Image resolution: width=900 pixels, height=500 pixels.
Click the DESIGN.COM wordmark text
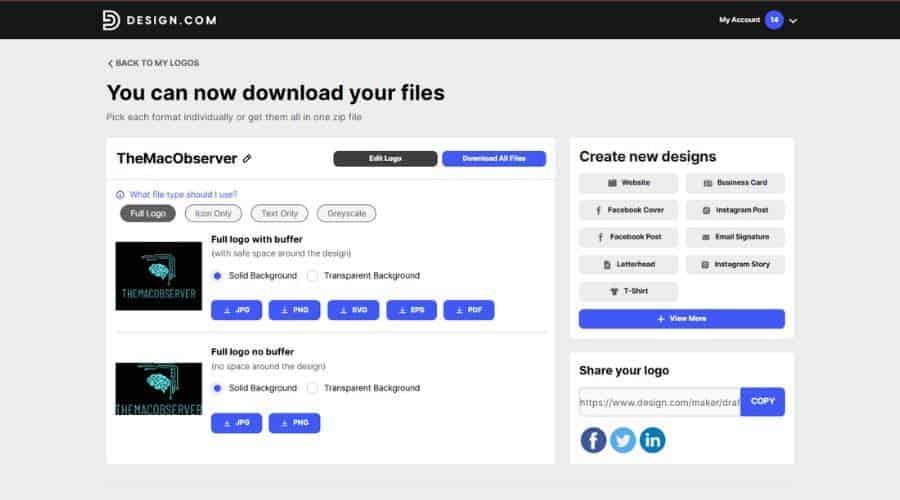[172, 20]
